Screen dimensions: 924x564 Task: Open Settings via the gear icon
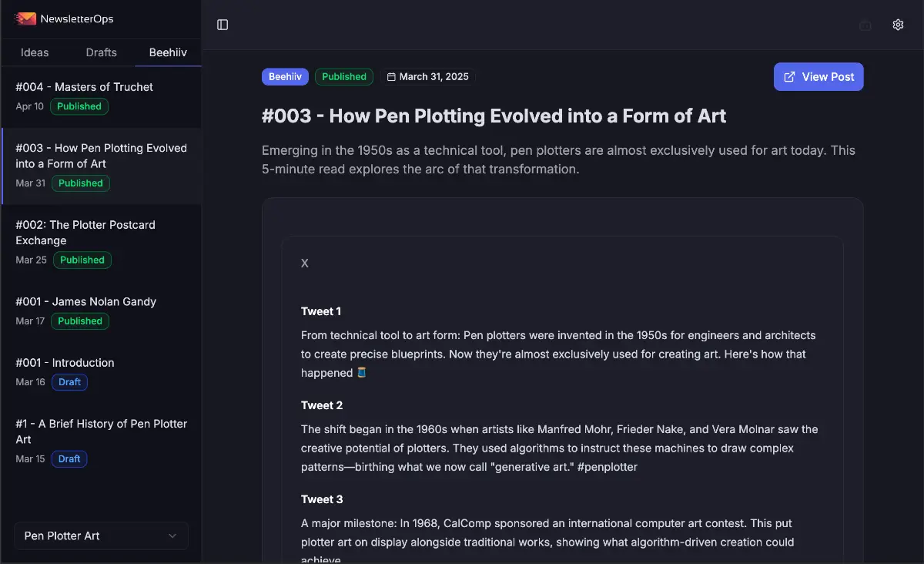click(898, 25)
